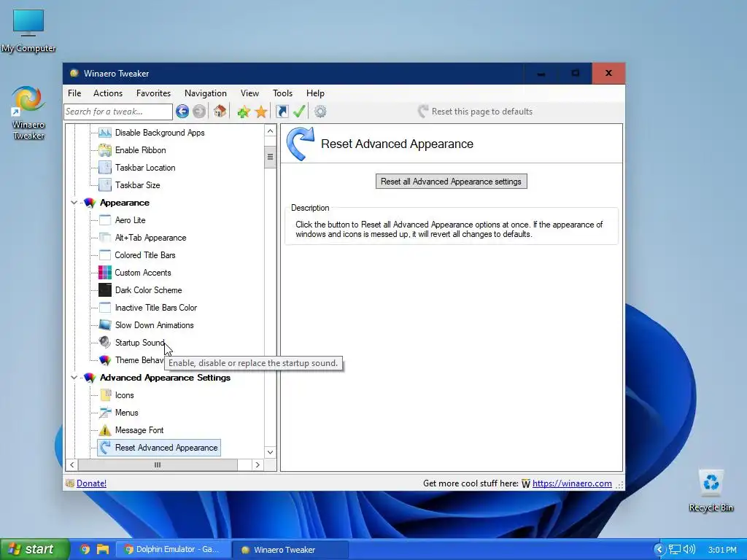Click the Alt+Tab Appearance item icon

click(105, 238)
